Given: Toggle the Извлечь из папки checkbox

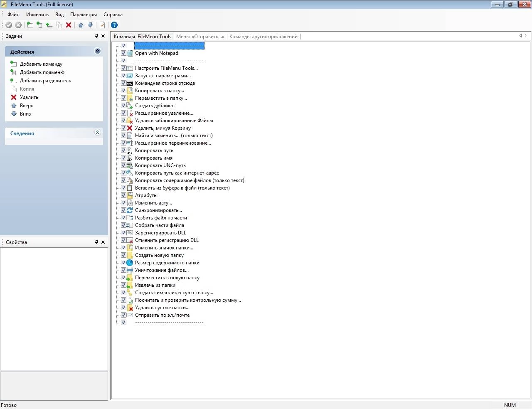Looking at the screenshot, I should click(x=123, y=285).
